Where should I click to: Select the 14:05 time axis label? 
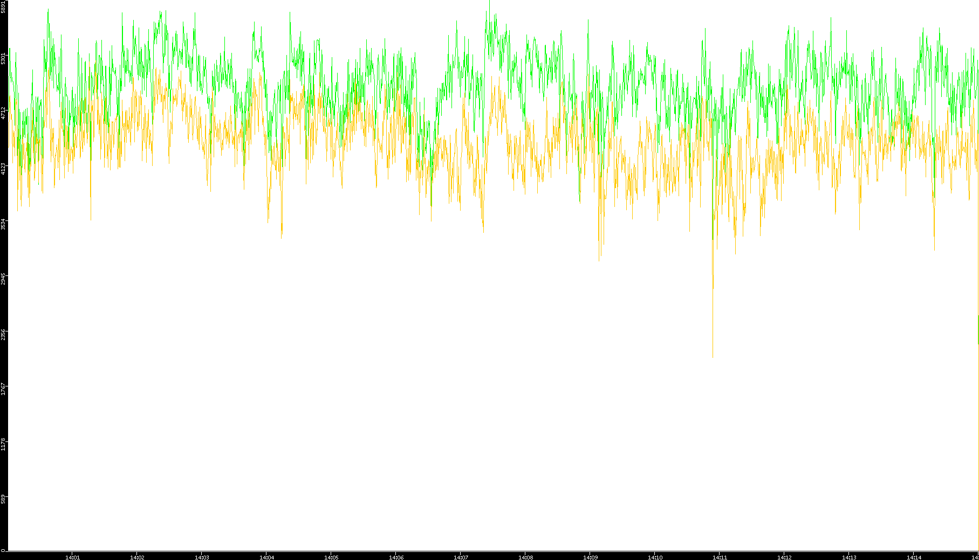(x=331, y=557)
